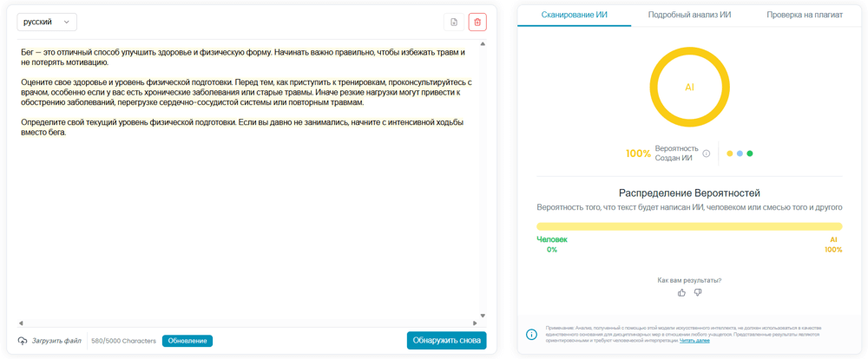868x359 pixels.
Task: Click the Человек 0% label
Action: pos(552,245)
